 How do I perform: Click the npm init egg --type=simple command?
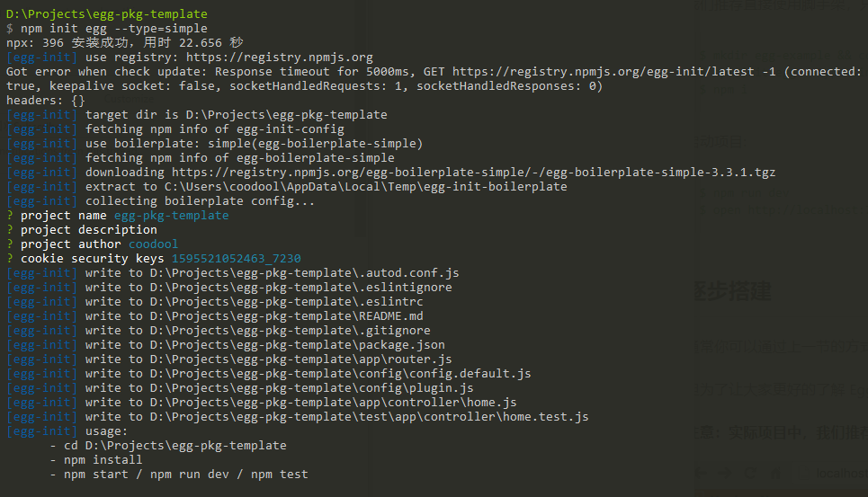tap(114, 29)
